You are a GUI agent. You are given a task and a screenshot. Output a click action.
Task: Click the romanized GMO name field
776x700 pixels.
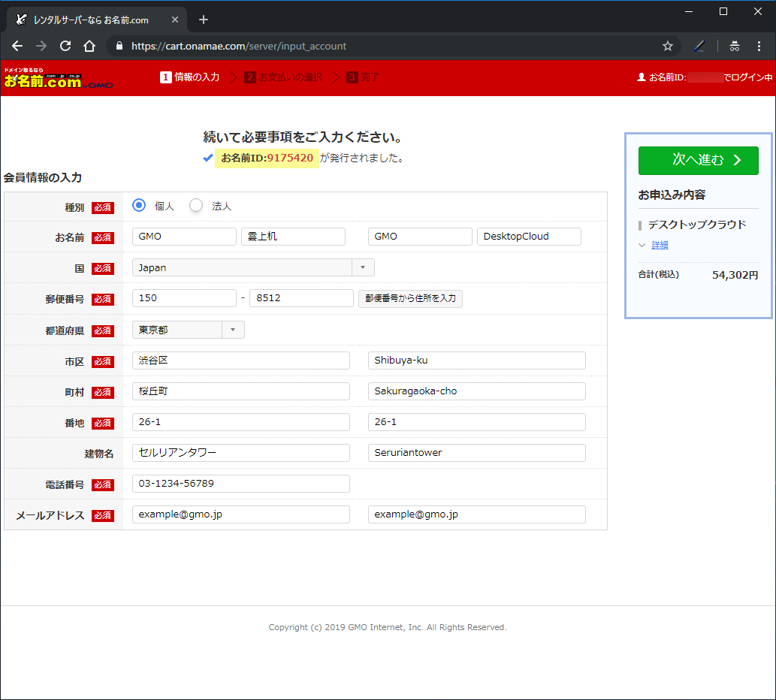coord(420,237)
